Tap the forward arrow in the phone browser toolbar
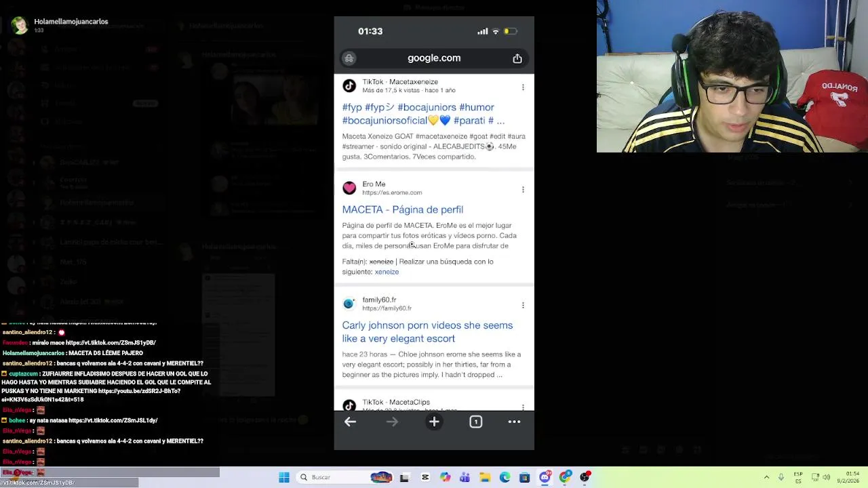 tap(392, 422)
